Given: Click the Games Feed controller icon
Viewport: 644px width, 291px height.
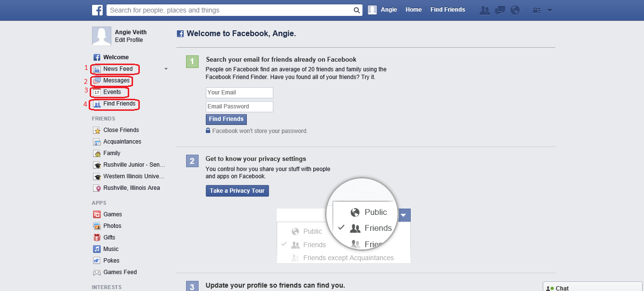Looking at the screenshot, I should (97, 272).
